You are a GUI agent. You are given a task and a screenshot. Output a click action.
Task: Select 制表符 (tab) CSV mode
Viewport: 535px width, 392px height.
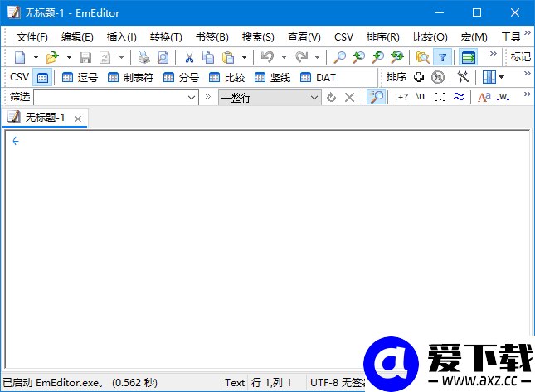pyautogui.click(x=131, y=78)
